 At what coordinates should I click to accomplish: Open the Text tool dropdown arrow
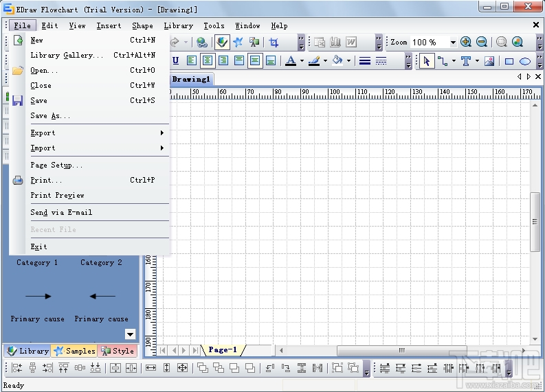[x=477, y=61]
